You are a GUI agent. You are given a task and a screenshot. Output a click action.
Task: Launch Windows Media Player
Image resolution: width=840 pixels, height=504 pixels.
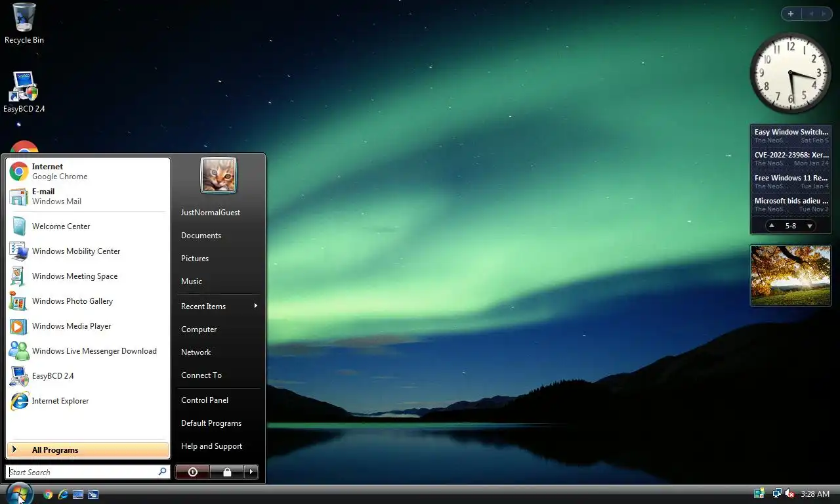click(x=88, y=326)
